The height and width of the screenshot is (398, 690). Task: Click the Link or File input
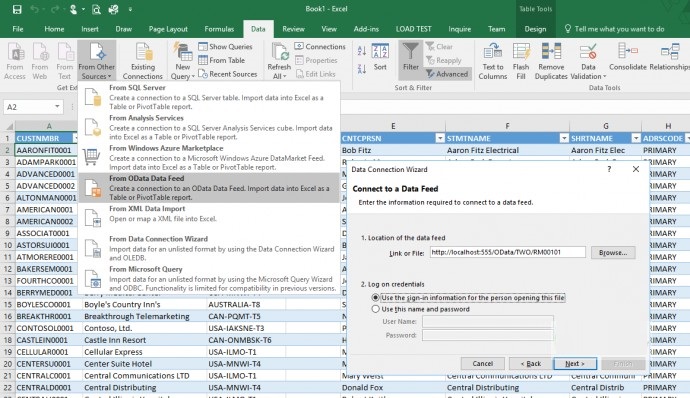click(507, 252)
